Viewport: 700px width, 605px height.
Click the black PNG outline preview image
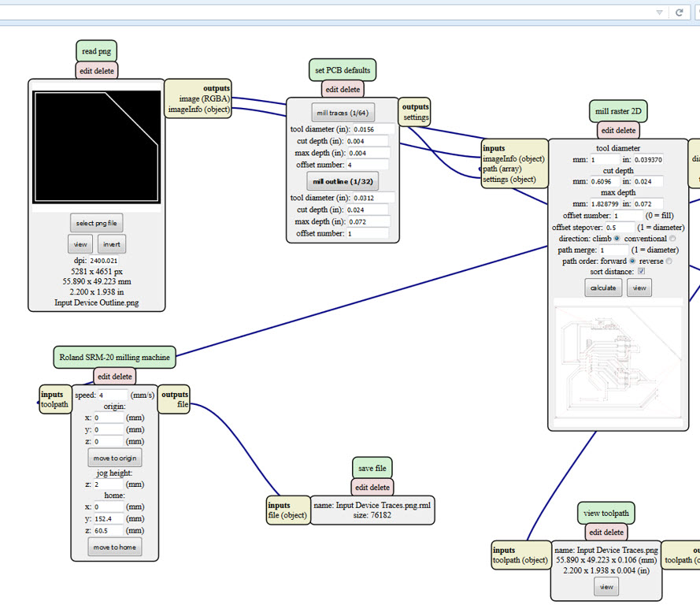tap(96, 147)
